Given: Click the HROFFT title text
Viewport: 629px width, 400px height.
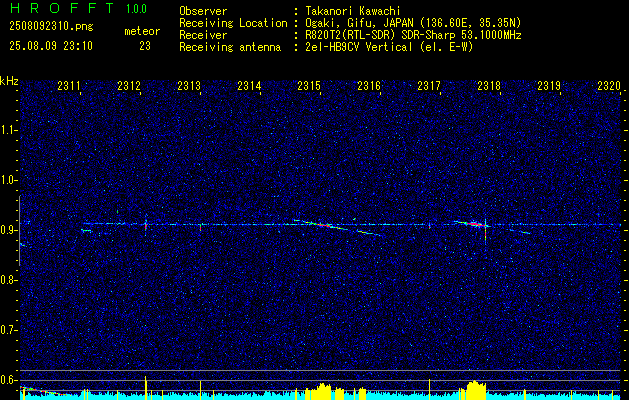Looking at the screenshot, I should coord(62,8).
